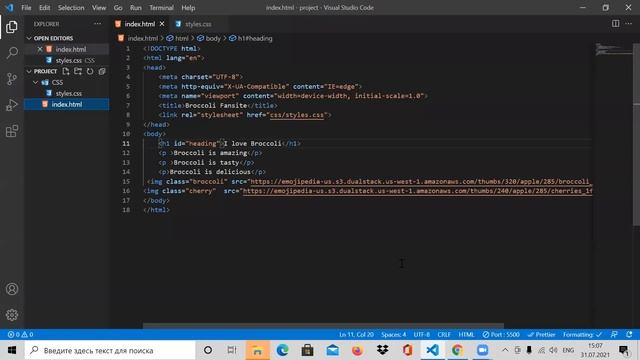Screen dimensions: 640x360
Task: Open Firefox from taskbar
Action: click(x=358, y=350)
